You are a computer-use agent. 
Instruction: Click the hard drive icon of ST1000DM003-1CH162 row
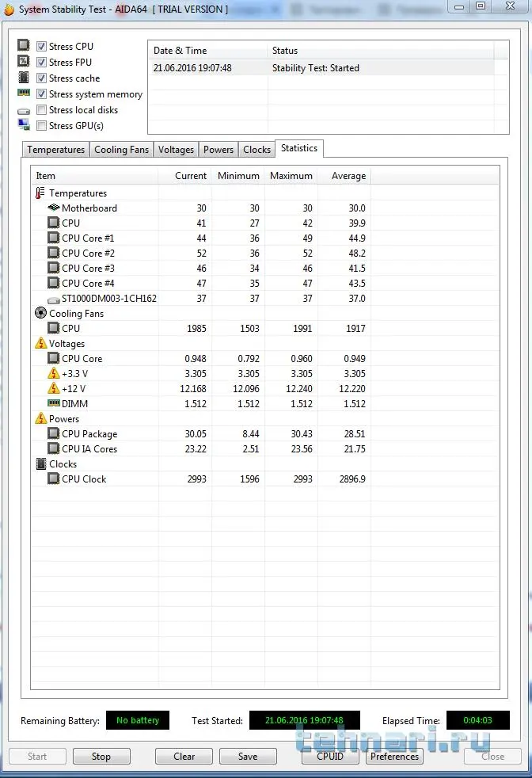(x=54, y=300)
